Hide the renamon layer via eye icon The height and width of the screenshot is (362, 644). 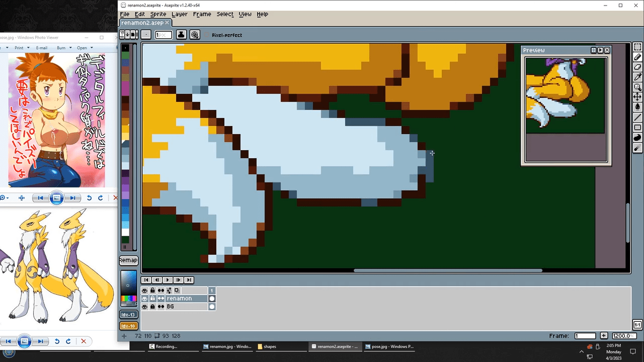145,299
